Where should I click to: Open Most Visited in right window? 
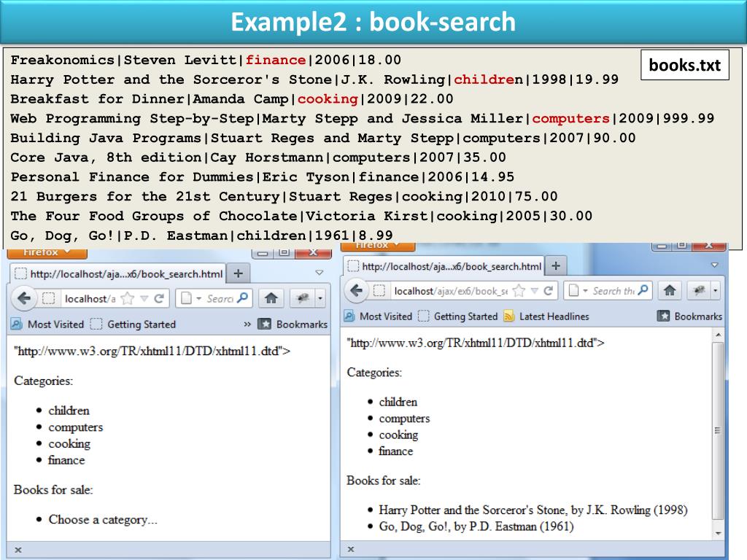(379, 316)
